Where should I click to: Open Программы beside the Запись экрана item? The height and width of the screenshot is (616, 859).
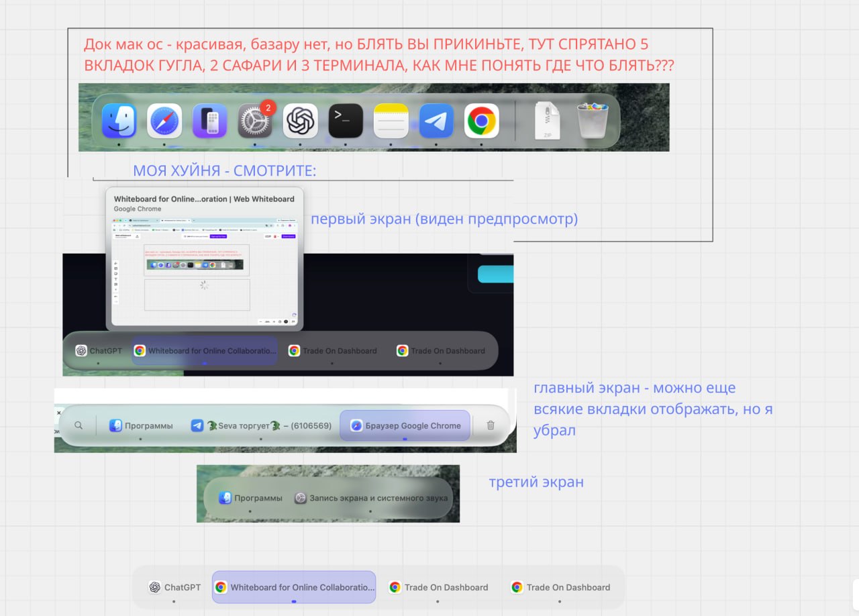click(250, 498)
